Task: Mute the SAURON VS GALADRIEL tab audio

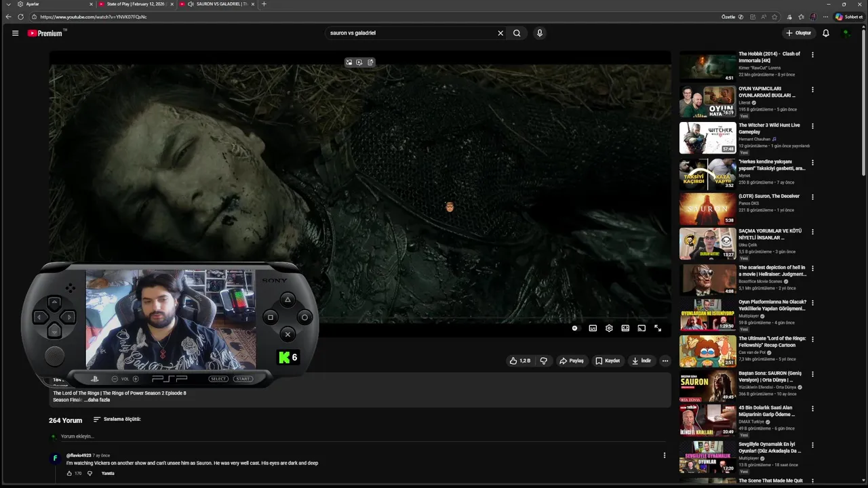Action: pyautogui.click(x=191, y=4)
